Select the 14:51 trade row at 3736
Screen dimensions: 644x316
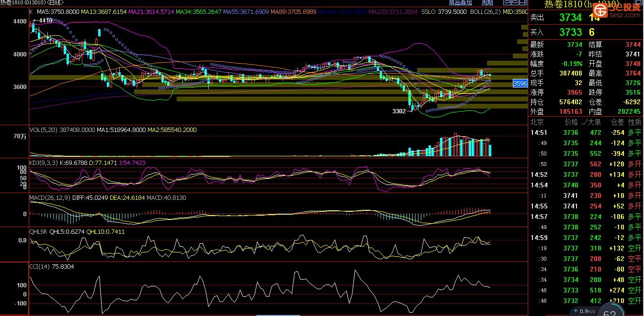tap(586, 132)
